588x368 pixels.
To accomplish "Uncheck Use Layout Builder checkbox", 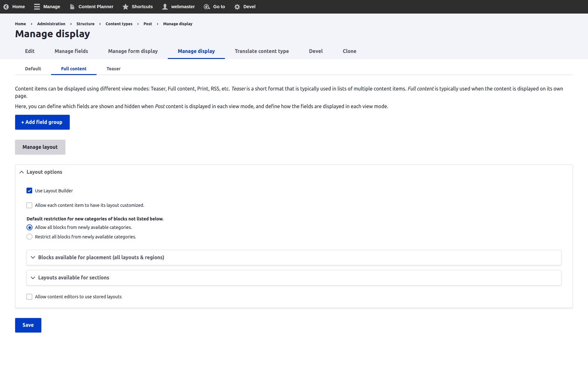I will pos(29,190).
